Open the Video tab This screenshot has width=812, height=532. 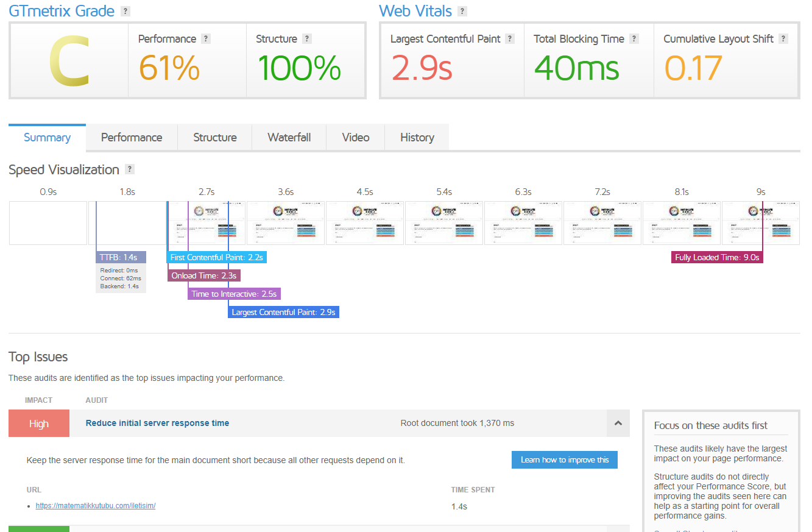356,137
